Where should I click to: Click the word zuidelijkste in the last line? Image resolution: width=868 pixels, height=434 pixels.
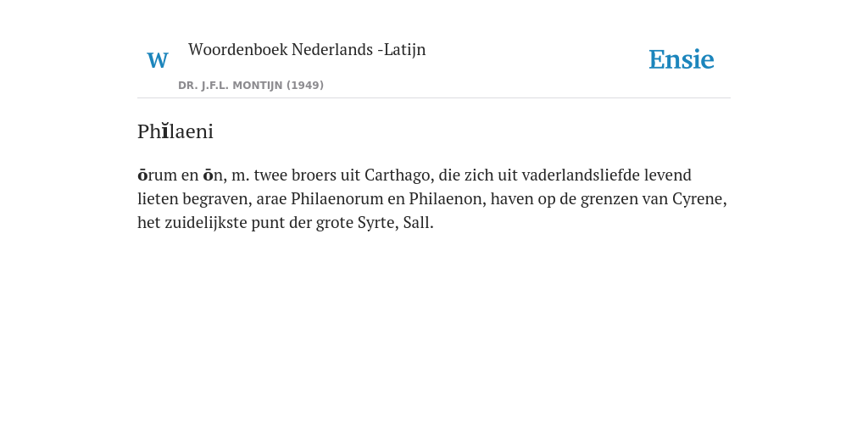tap(206, 223)
